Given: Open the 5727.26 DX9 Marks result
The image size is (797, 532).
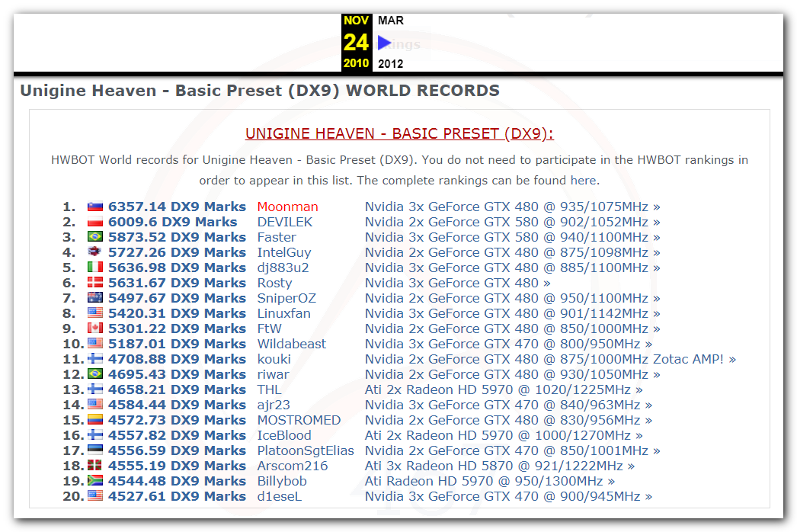Looking at the screenshot, I should tap(177, 253).
